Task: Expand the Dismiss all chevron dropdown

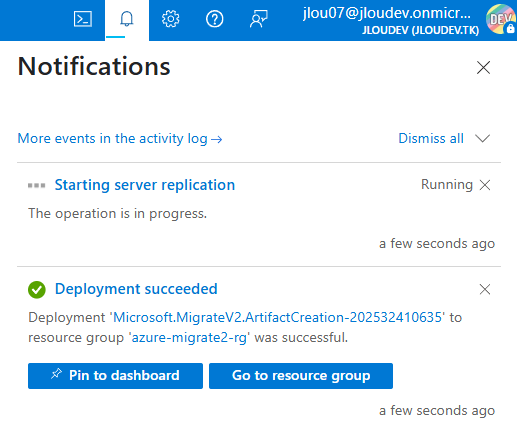Action: click(x=483, y=138)
